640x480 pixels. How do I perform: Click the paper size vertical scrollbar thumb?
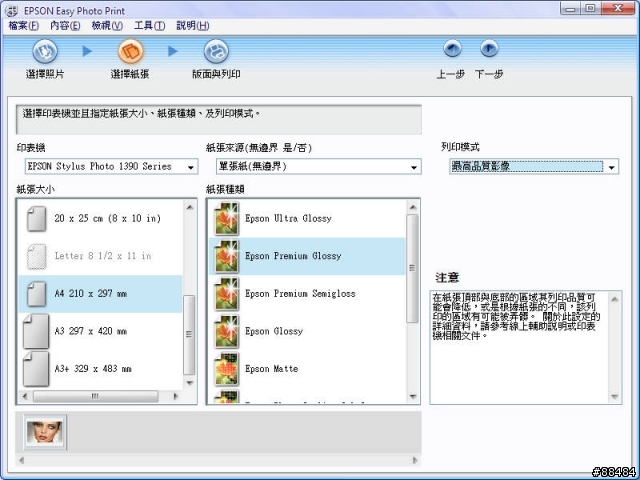tap(189, 335)
